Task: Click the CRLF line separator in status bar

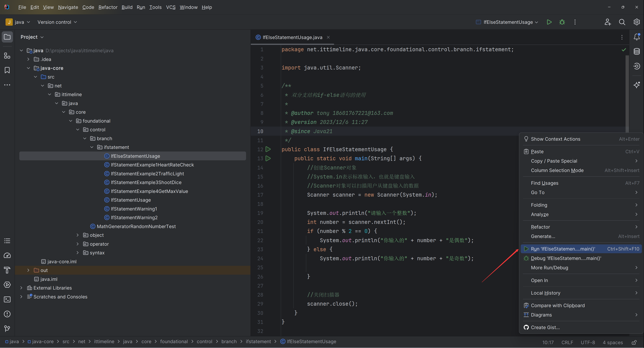Action: click(567, 342)
